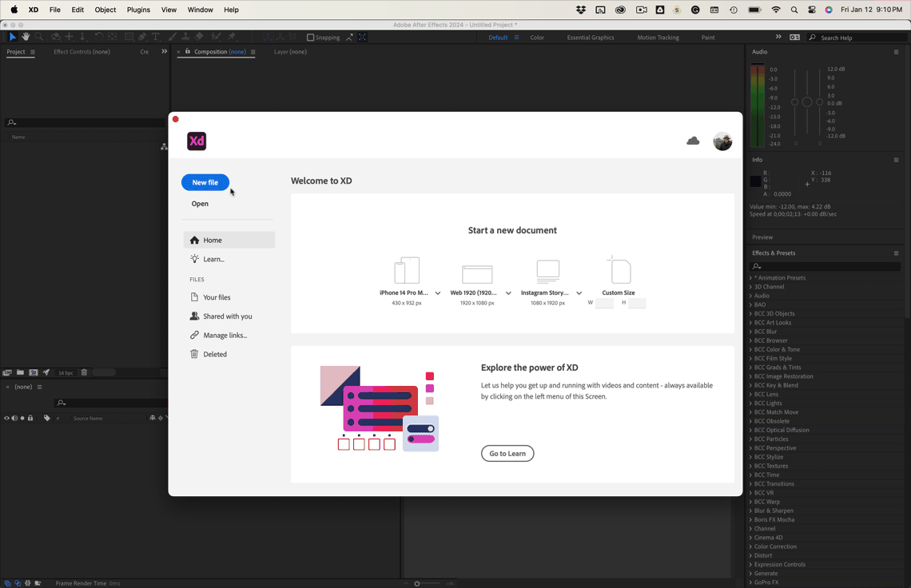Choose the Custom Size document icon
The image size is (911, 588).
point(619,269)
